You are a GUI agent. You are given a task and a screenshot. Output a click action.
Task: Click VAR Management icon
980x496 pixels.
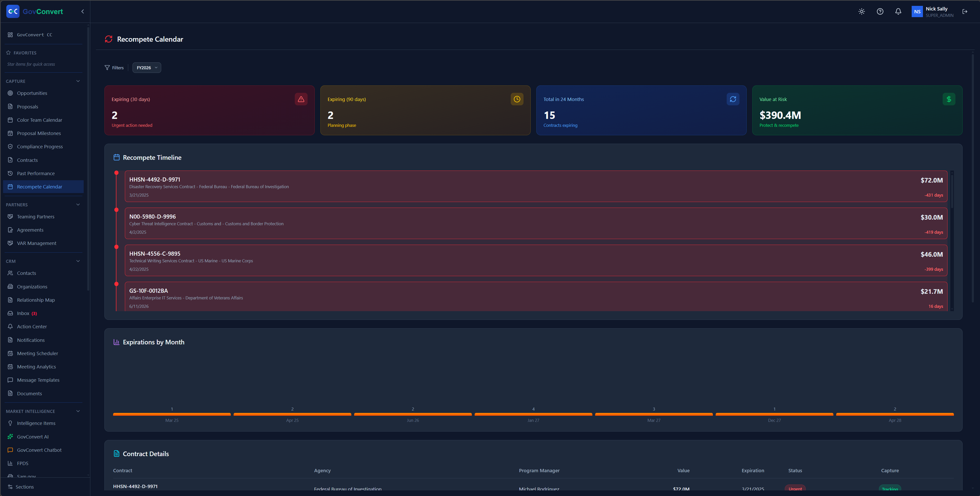10,243
